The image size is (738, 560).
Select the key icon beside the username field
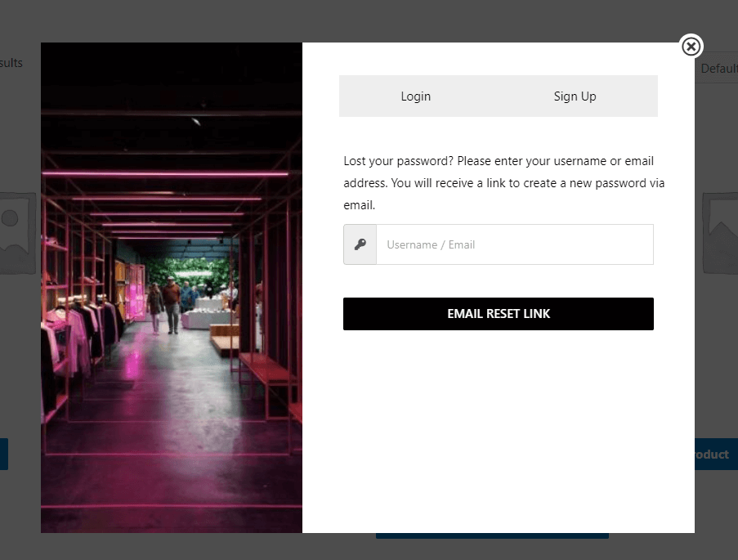[x=360, y=244]
